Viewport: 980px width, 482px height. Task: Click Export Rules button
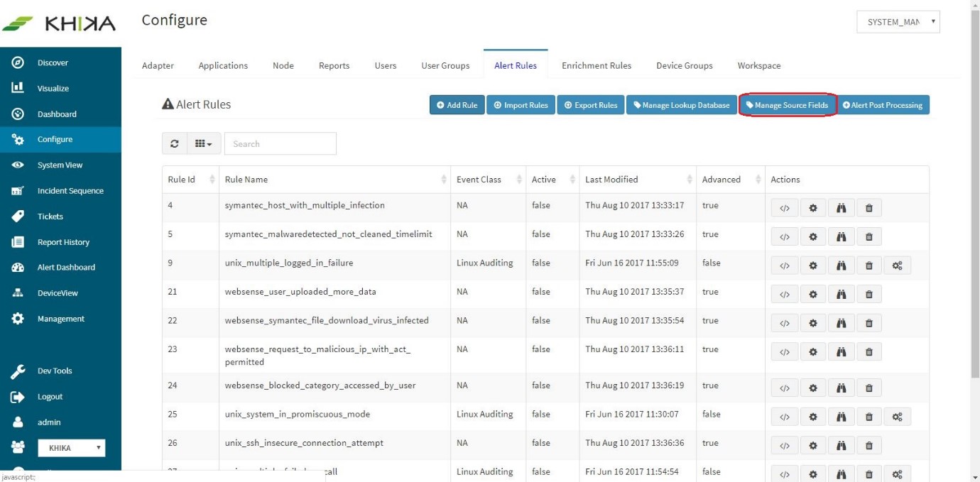point(591,105)
